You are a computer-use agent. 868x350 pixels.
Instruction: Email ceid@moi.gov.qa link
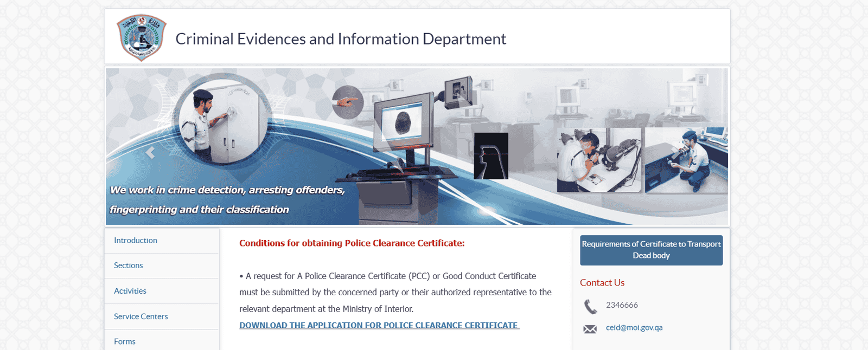(x=634, y=327)
